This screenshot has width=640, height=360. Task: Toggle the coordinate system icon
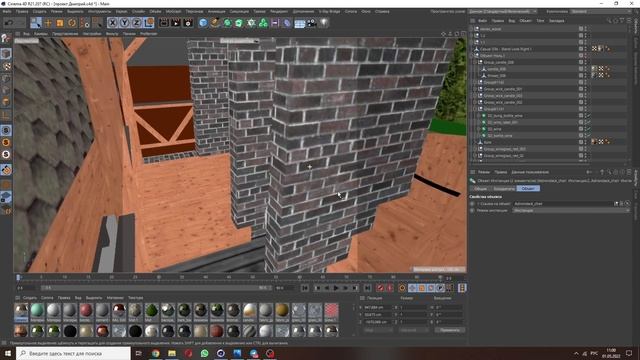point(149,22)
